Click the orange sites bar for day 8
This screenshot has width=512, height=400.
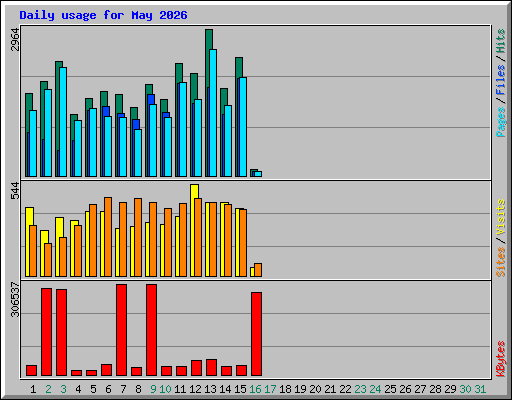click(138, 237)
